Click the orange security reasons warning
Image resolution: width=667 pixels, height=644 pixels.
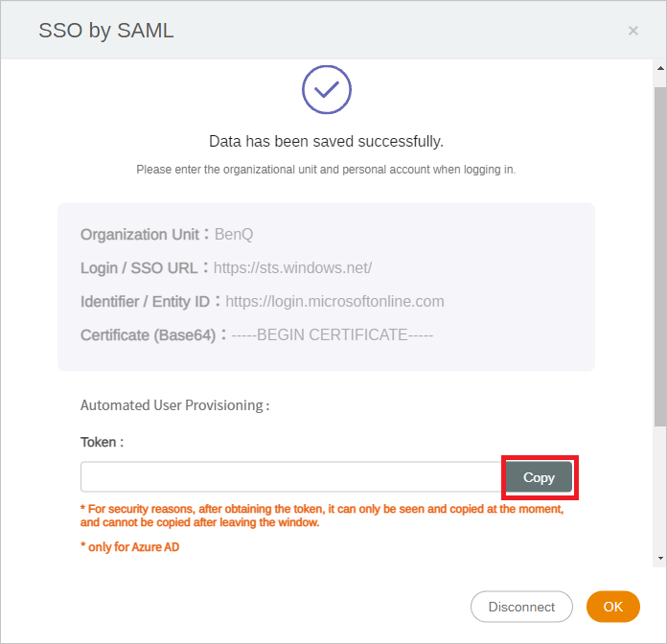pos(322,516)
